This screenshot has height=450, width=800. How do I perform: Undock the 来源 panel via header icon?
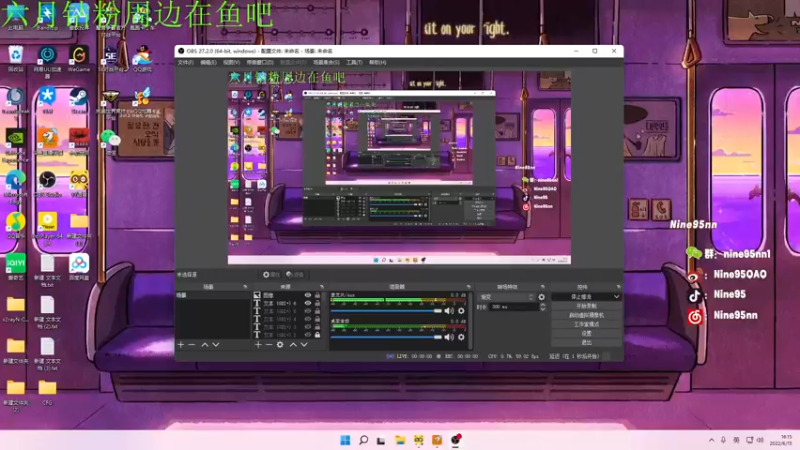click(x=321, y=287)
